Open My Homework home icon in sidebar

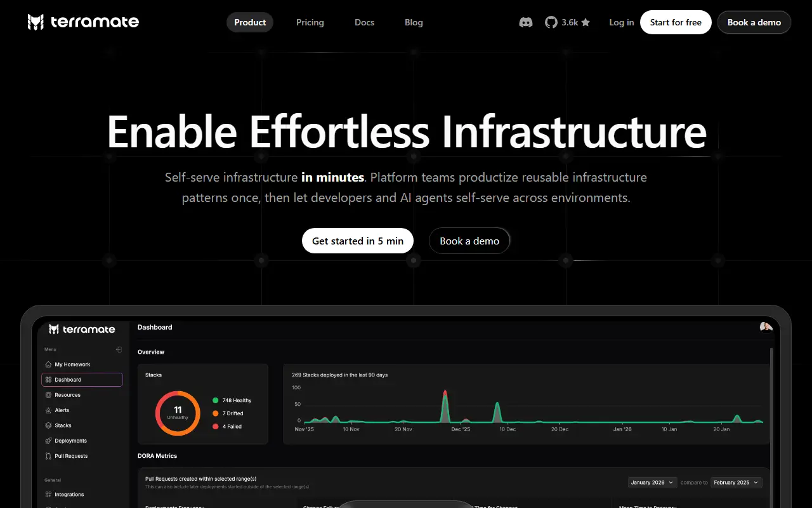48,364
